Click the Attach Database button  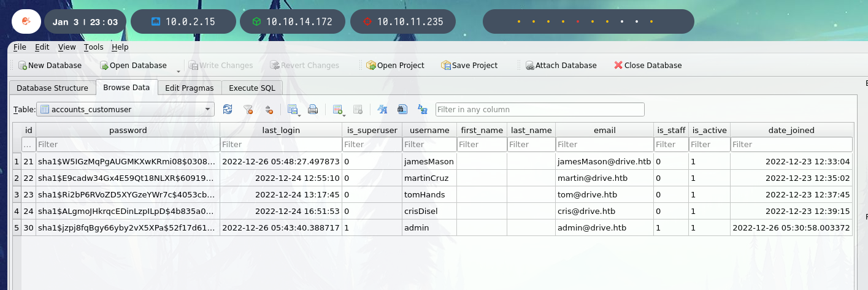tap(560, 66)
